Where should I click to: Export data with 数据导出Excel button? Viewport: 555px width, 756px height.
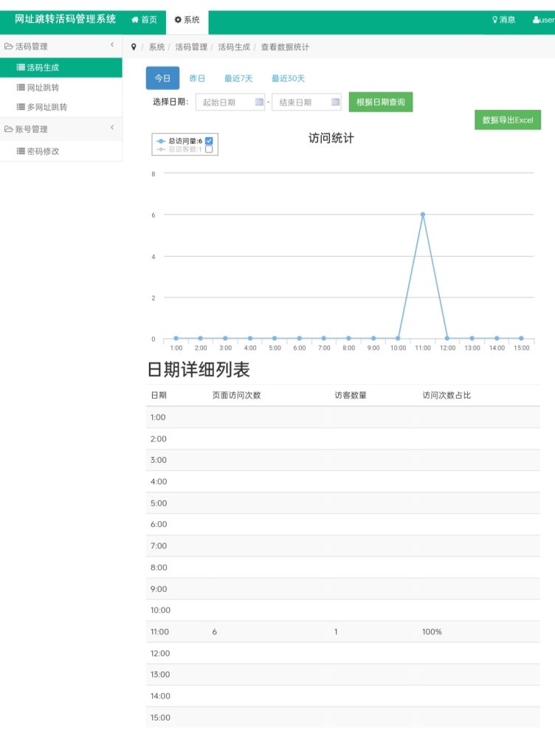(507, 120)
